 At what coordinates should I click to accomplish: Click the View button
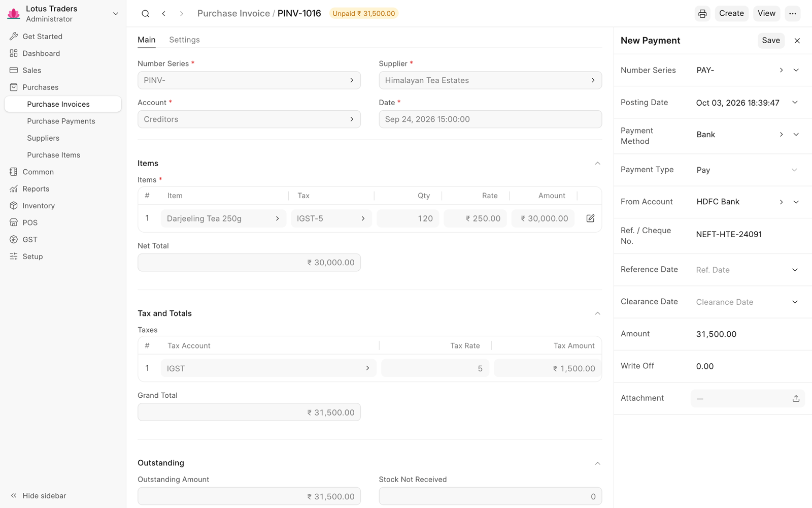(766, 14)
